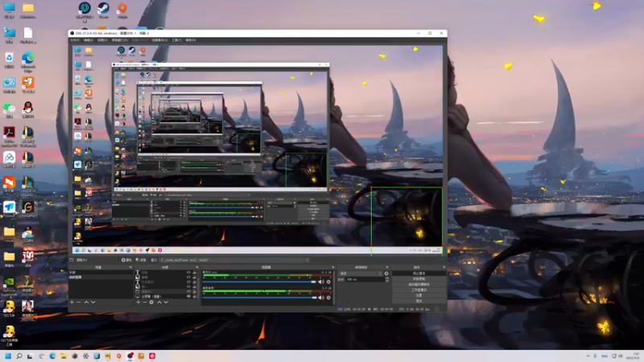644x362 pixels.
Task: Expand the window selection dropdown in source toolbar
Action: (x=234, y=260)
